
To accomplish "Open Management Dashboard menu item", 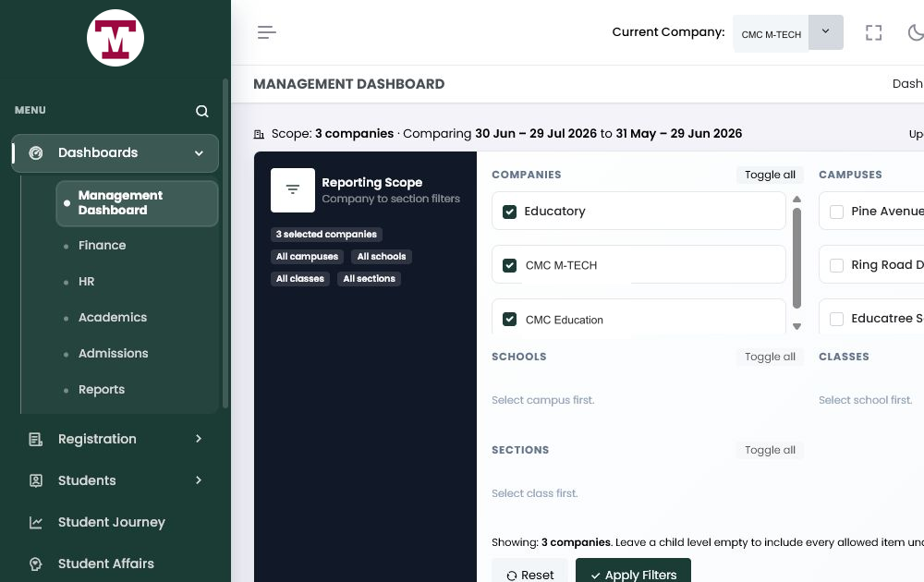I will tap(138, 203).
